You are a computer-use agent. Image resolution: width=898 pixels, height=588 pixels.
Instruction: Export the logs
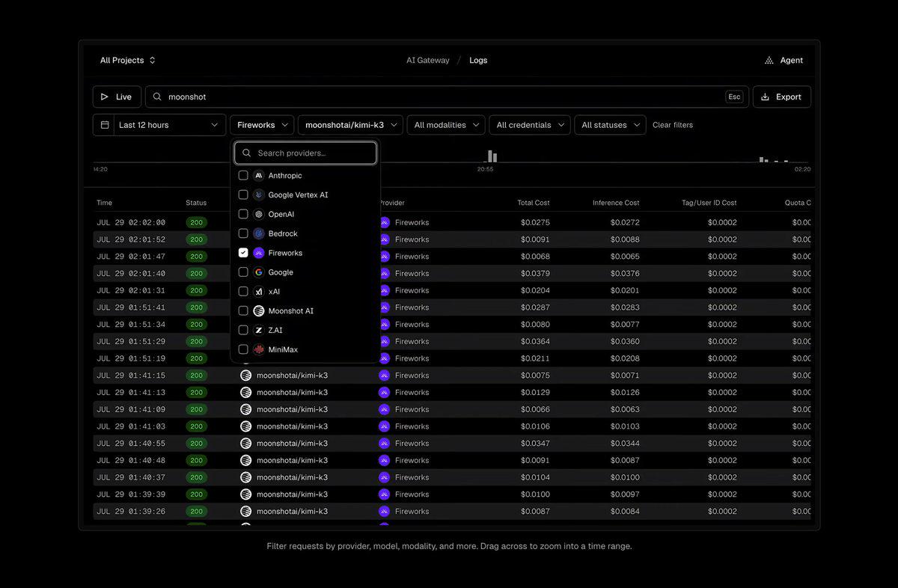[x=781, y=97]
